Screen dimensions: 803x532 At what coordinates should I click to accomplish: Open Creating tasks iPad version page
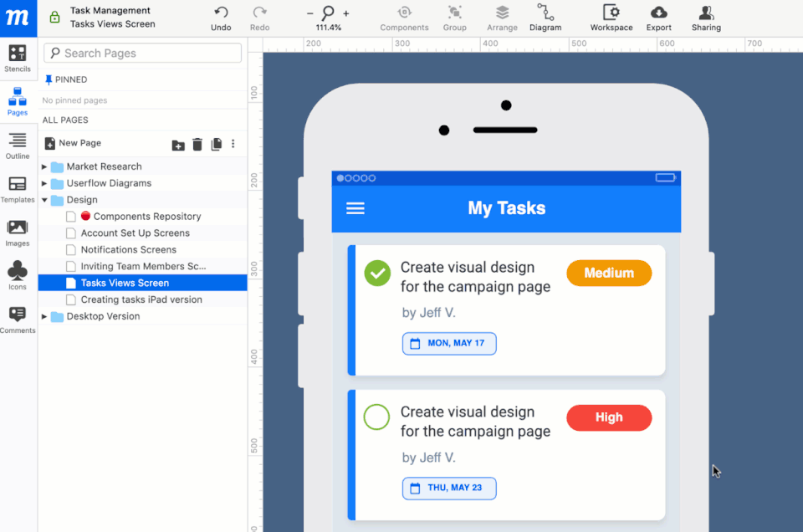coord(142,299)
